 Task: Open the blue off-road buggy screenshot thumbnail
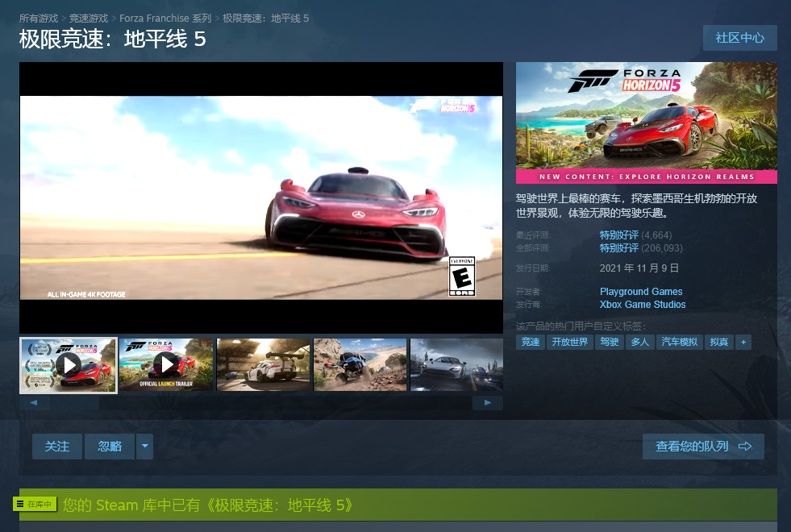point(360,364)
